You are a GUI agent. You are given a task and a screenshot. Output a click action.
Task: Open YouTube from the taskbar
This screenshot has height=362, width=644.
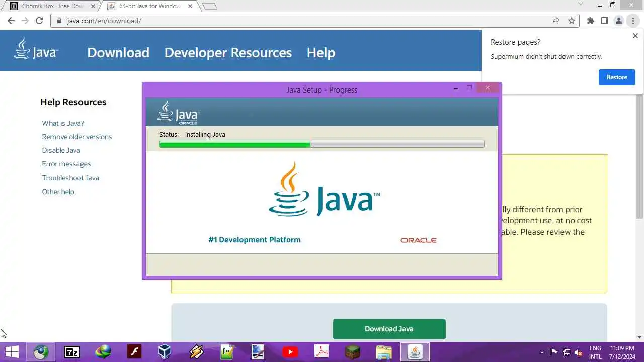click(x=290, y=352)
